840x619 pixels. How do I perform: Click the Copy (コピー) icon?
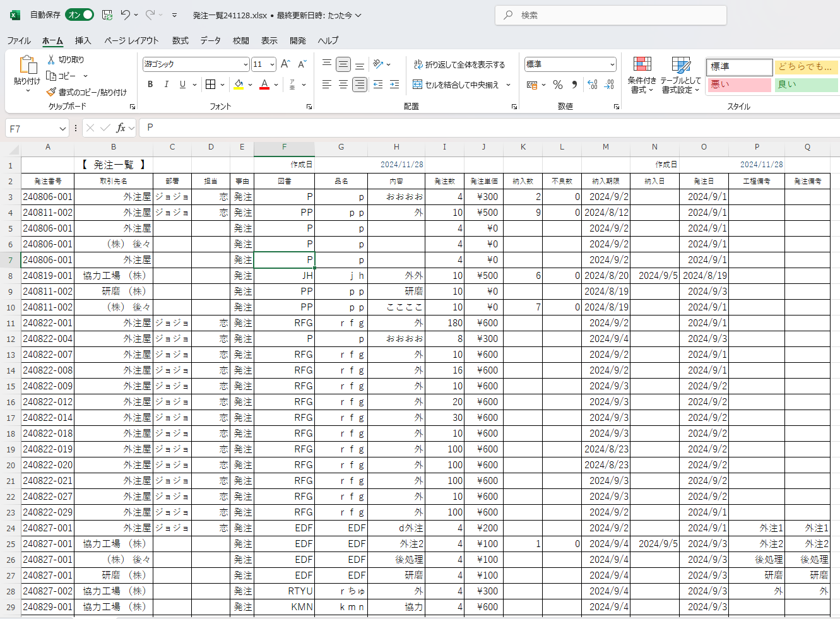click(51, 76)
